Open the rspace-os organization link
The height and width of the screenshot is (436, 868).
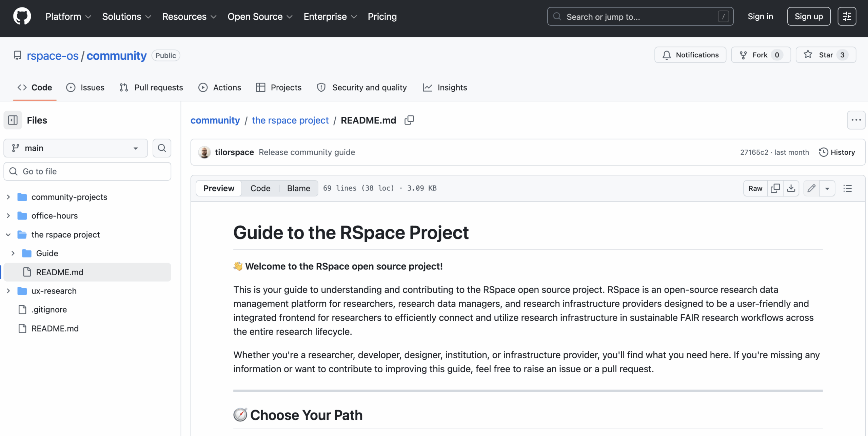click(x=53, y=55)
